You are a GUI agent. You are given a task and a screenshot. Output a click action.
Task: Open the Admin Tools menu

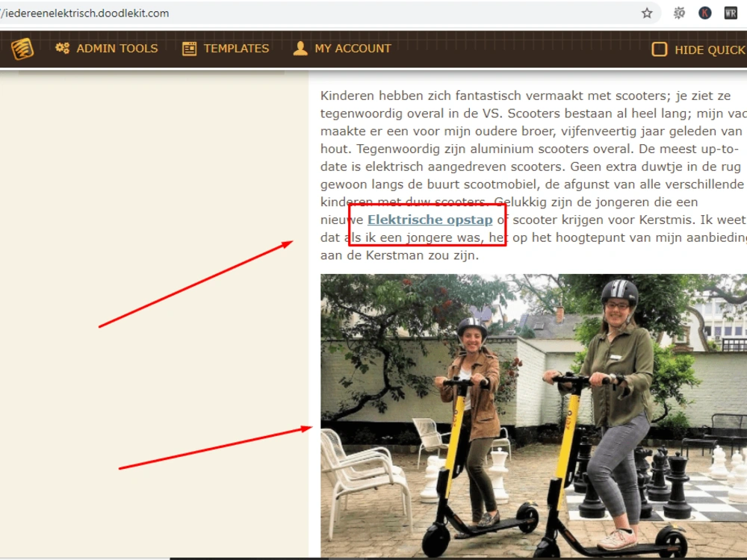pos(106,49)
